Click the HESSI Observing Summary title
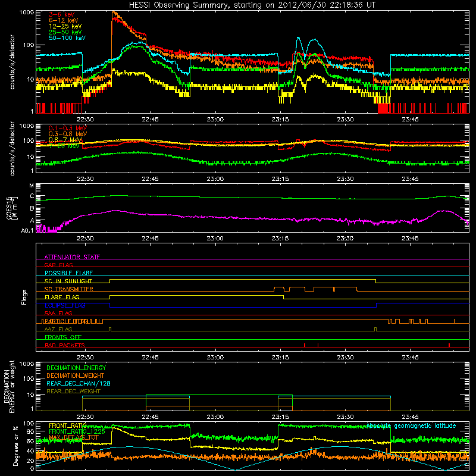The height and width of the screenshot is (476, 476). 252,5
